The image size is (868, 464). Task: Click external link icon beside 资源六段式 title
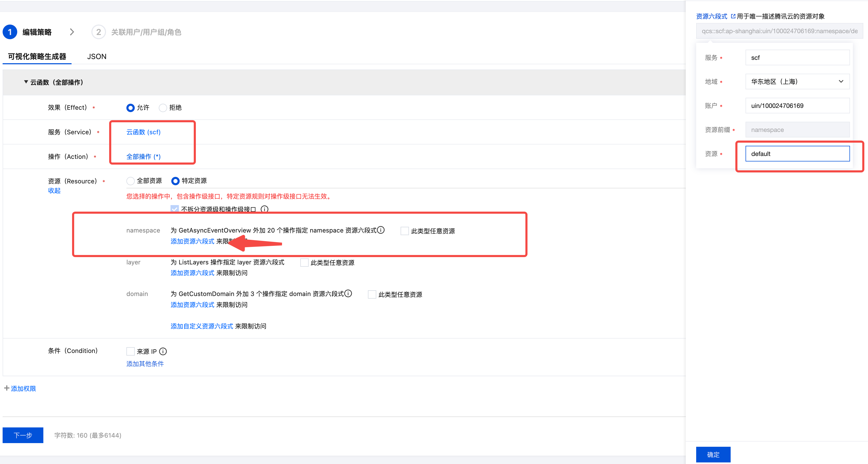[x=733, y=16]
